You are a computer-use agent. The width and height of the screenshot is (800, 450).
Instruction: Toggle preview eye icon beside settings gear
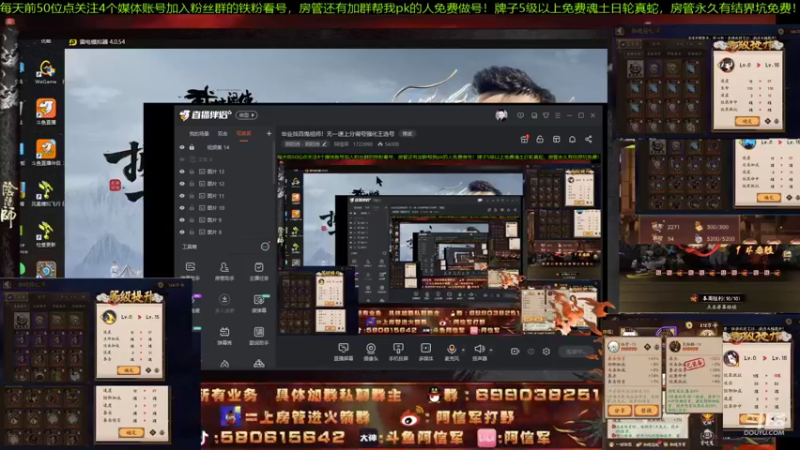[531, 352]
